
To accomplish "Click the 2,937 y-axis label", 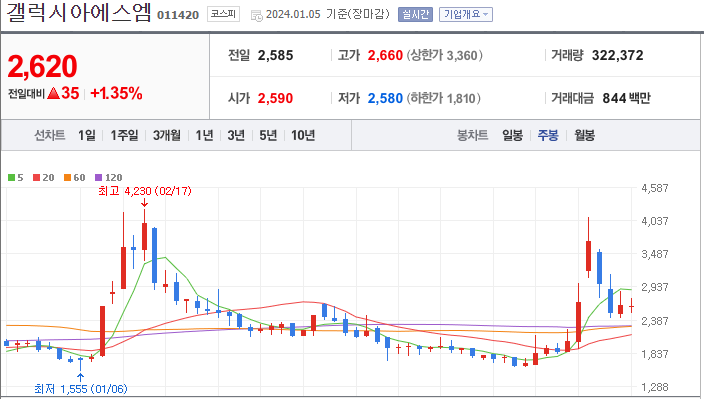I will 655,287.
